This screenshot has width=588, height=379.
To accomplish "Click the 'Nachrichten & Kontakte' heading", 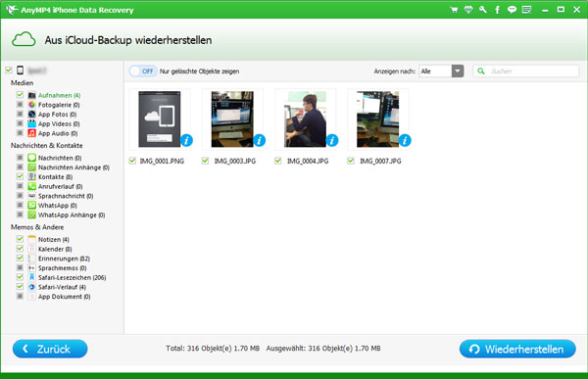I will tap(46, 146).
